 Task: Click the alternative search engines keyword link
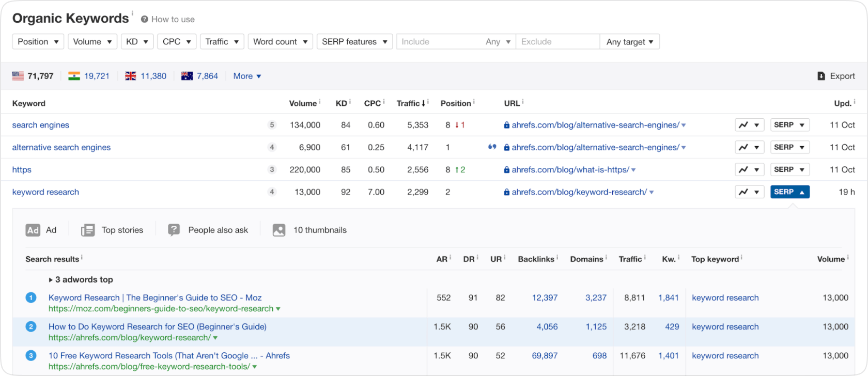coord(61,147)
